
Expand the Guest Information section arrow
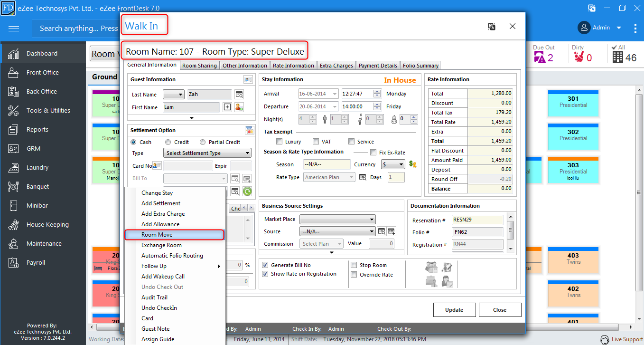[192, 118]
